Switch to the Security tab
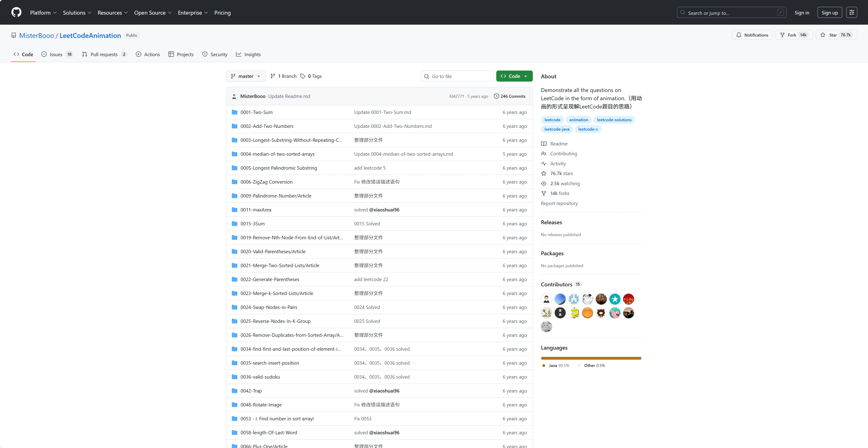 (x=215, y=54)
